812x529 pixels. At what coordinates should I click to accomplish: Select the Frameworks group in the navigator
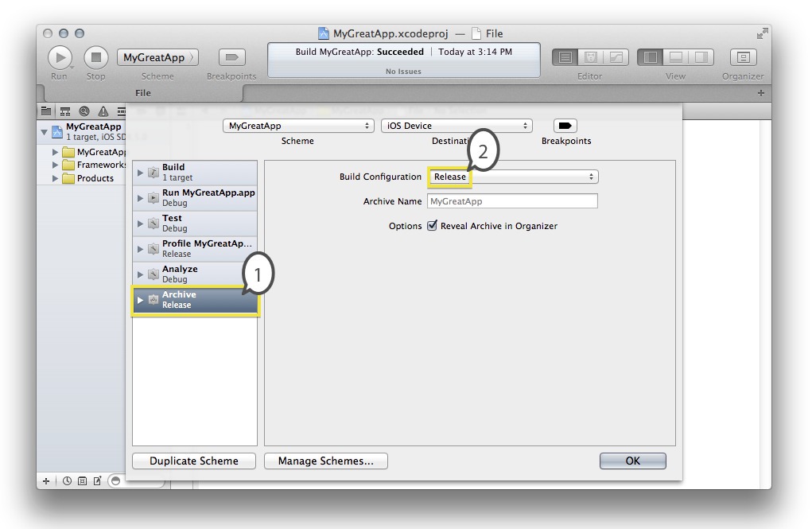[x=94, y=165]
